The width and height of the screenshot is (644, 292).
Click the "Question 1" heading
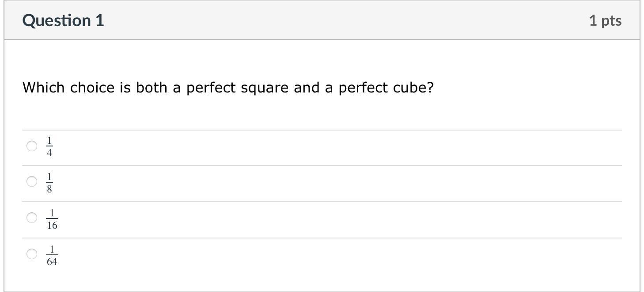(63, 20)
